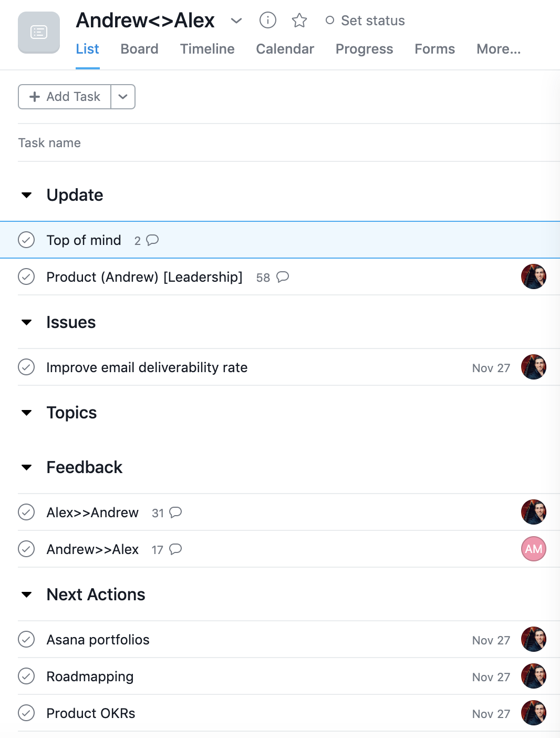The width and height of the screenshot is (560, 738).
Task: Switch to the Timeline tab
Action: pyautogui.click(x=207, y=49)
